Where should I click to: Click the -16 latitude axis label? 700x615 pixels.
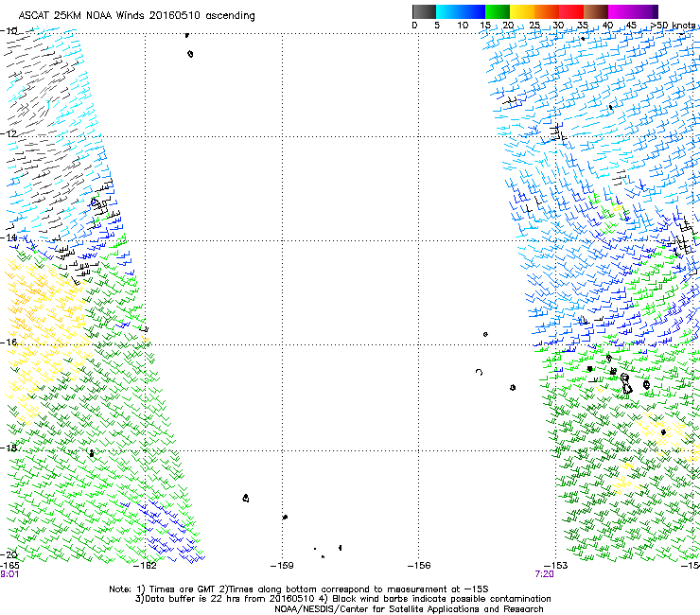pyautogui.click(x=9, y=343)
